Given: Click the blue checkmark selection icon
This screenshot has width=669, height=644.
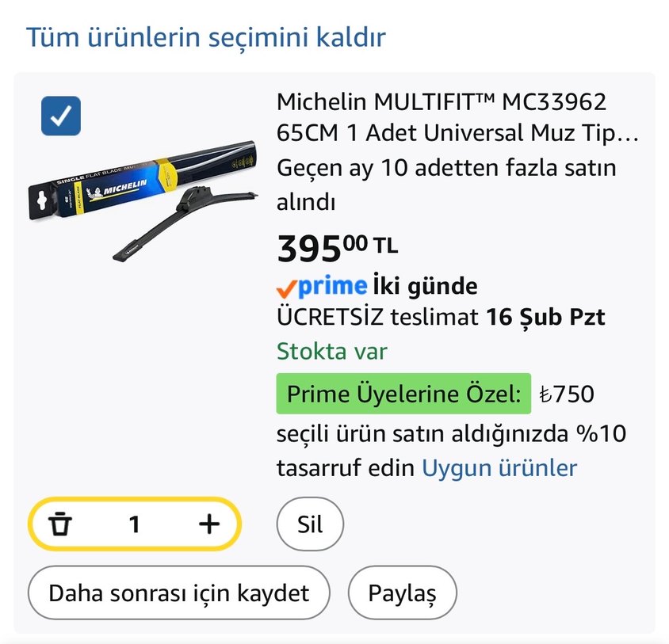Looking at the screenshot, I should pos(60,116).
